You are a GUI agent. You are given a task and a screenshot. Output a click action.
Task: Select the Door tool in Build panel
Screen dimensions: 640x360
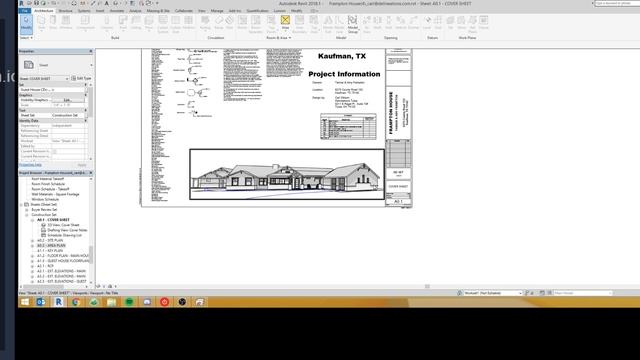pyautogui.click(x=53, y=23)
